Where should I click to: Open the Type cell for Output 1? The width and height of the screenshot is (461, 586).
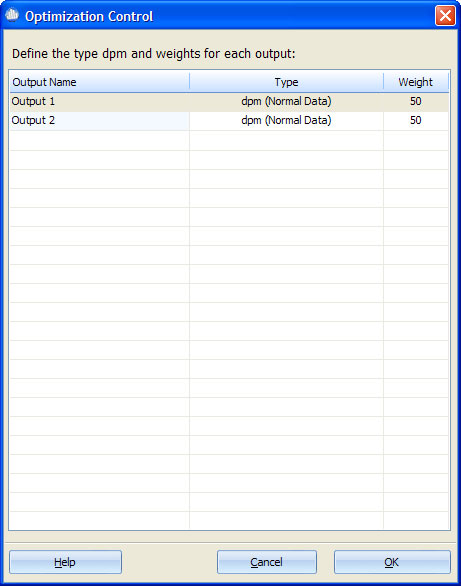click(286, 102)
